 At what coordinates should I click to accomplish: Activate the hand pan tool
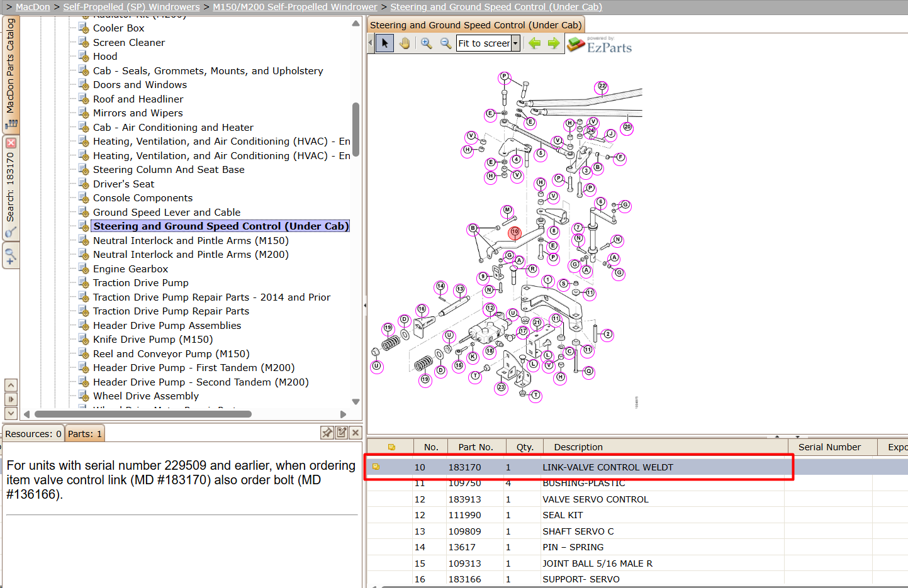pyautogui.click(x=405, y=43)
